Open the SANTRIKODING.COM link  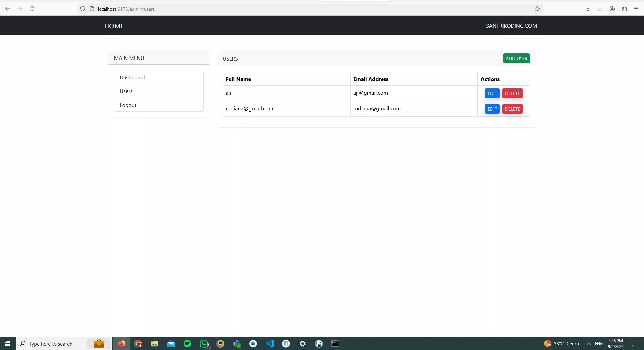pos(511,26)
